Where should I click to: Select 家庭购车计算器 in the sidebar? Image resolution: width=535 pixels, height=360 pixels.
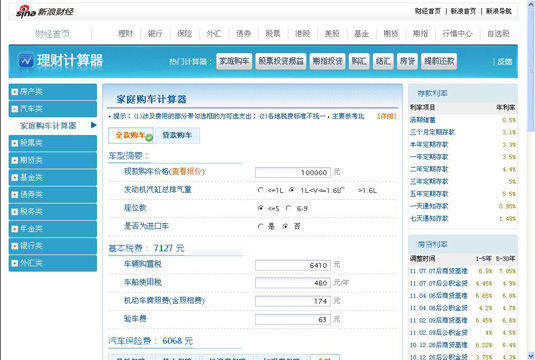(48, 126)
